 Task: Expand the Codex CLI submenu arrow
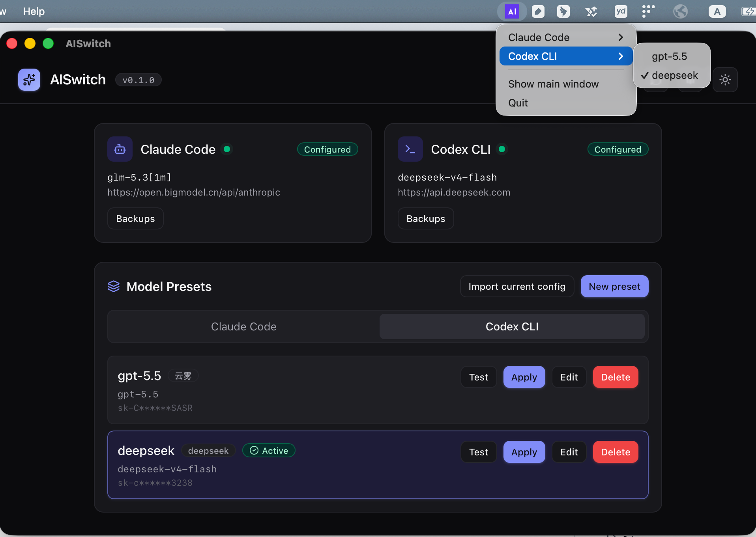(x=621, y=56)
